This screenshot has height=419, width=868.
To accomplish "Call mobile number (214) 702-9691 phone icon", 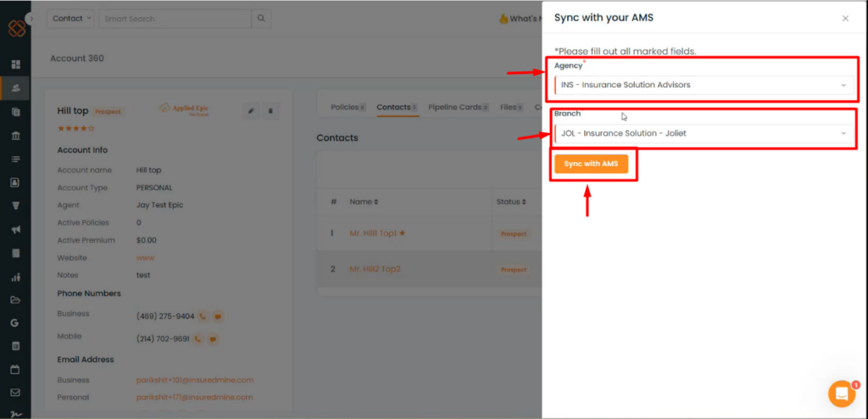I will tap(198, 338).
